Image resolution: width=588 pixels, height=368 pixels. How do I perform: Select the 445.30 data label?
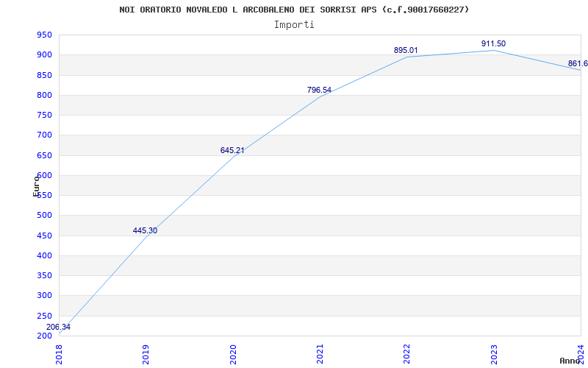[x=145, y=230]
